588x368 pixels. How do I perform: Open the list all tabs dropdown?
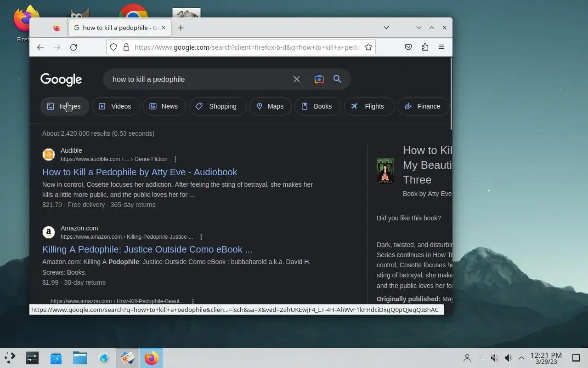pos(386,28)
